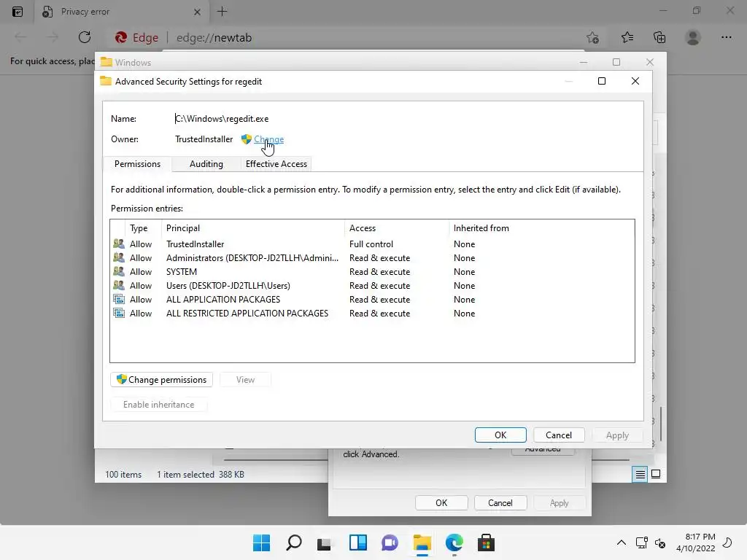Click the network icon in system tray

(641, 542)
